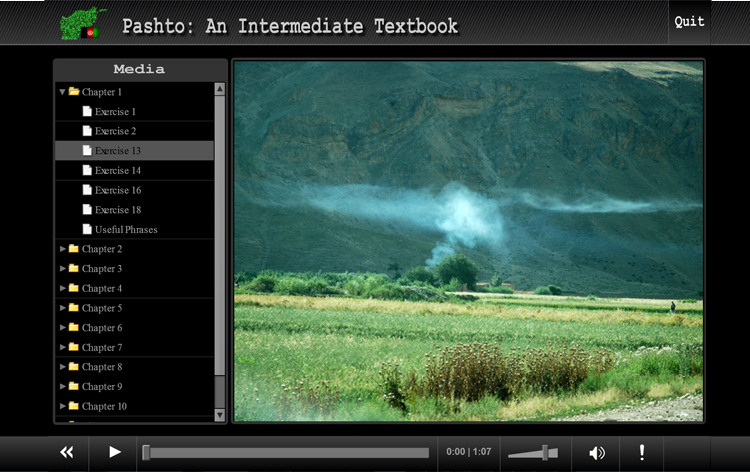Click the Chapter 6 folder icon
The height and width of the screenshot is (472, 750).
[x=74, y=327]
